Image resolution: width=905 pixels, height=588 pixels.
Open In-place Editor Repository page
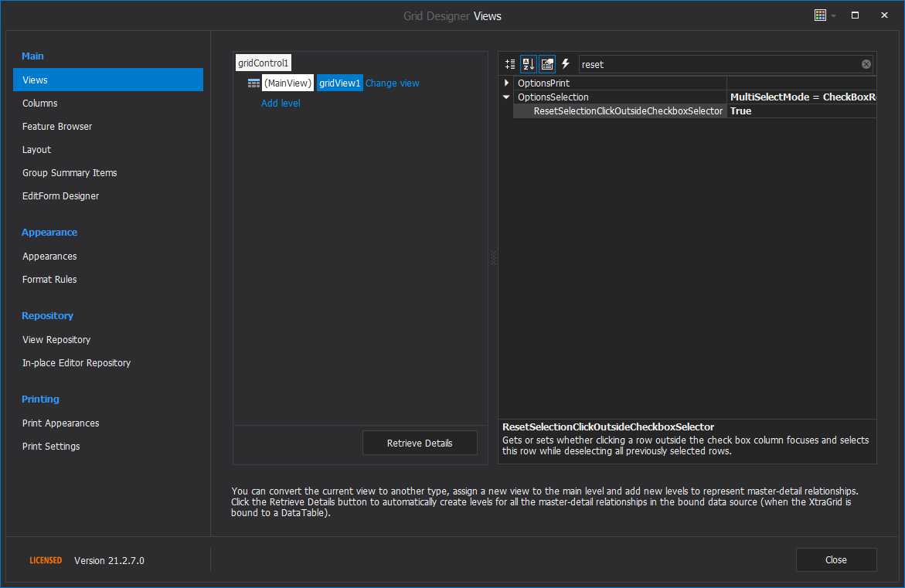[x=77, y=362]
